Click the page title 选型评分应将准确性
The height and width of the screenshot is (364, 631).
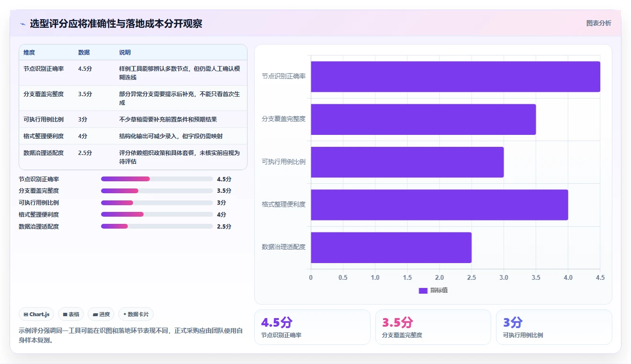click(x=116, y=23)
